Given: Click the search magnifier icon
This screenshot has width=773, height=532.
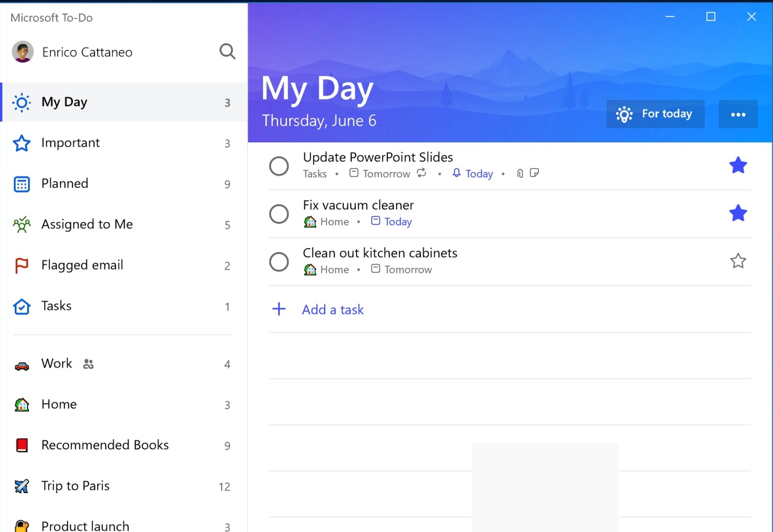Looking at the screenshot, I should click(x=227, y=51).
